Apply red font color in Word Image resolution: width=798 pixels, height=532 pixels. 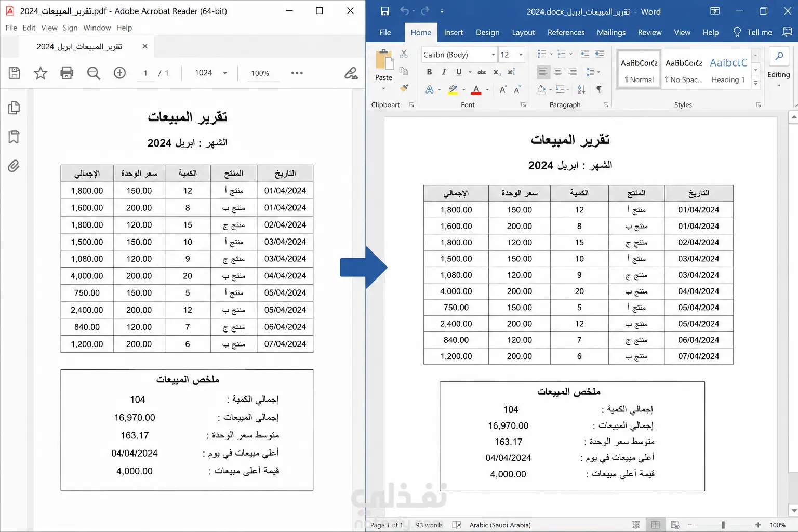pos(476,89)
